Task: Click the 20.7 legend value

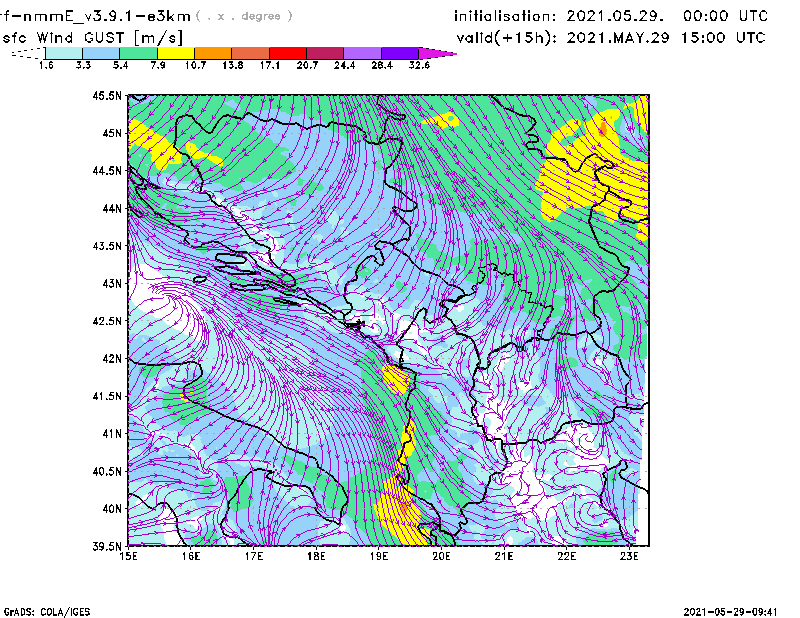Action: [307, 65]
